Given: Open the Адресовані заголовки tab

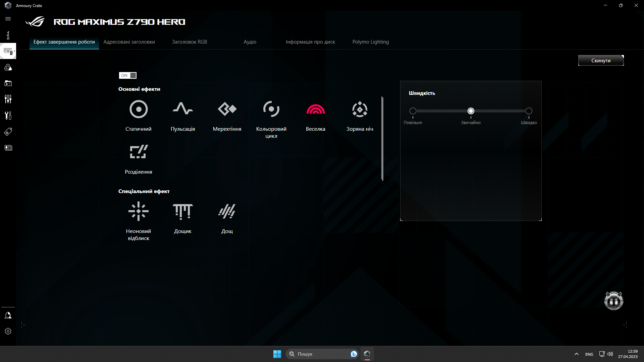Looking at the screenshot, I should 129,42.
